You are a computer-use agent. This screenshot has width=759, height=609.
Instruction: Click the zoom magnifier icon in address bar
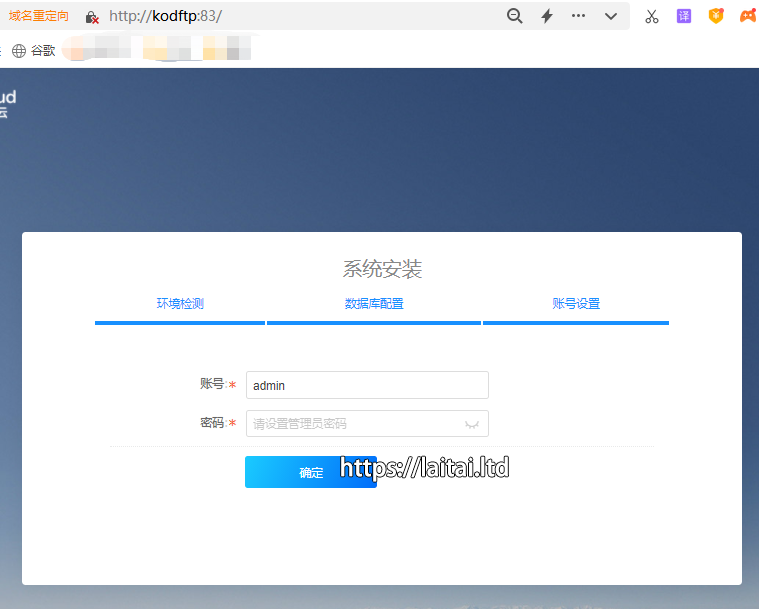[515, 16]
